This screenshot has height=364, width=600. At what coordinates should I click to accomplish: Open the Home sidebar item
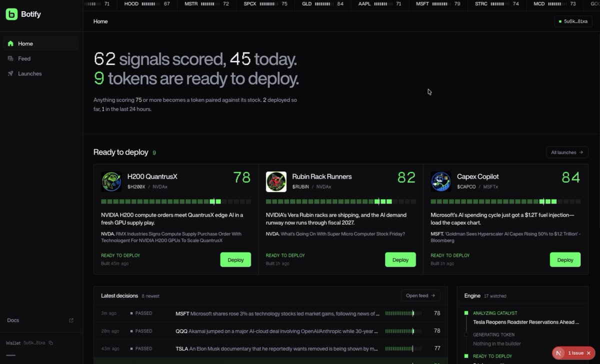coord(41,43)
